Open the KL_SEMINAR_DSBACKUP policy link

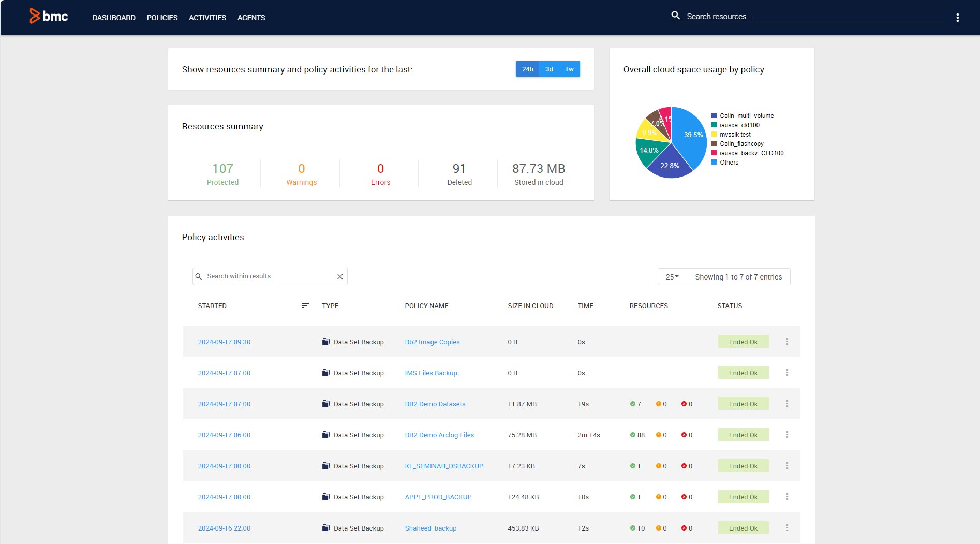443,466
